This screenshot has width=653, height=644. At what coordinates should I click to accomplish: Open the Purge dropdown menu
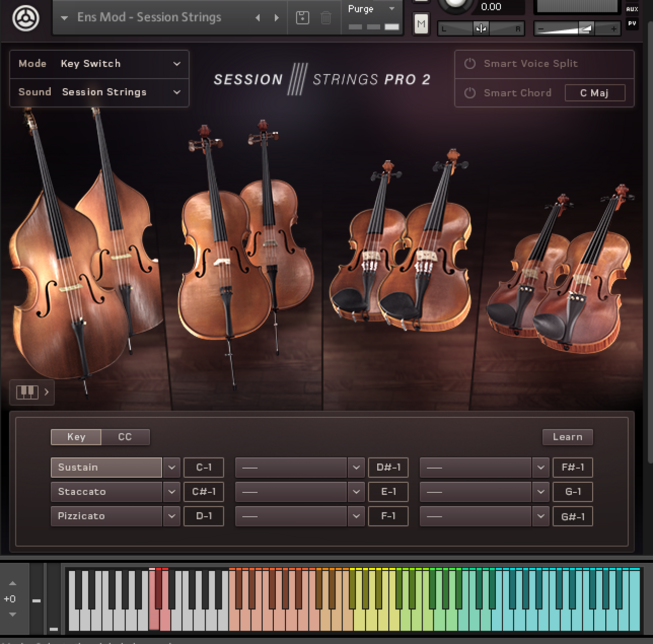click(372, 9)
